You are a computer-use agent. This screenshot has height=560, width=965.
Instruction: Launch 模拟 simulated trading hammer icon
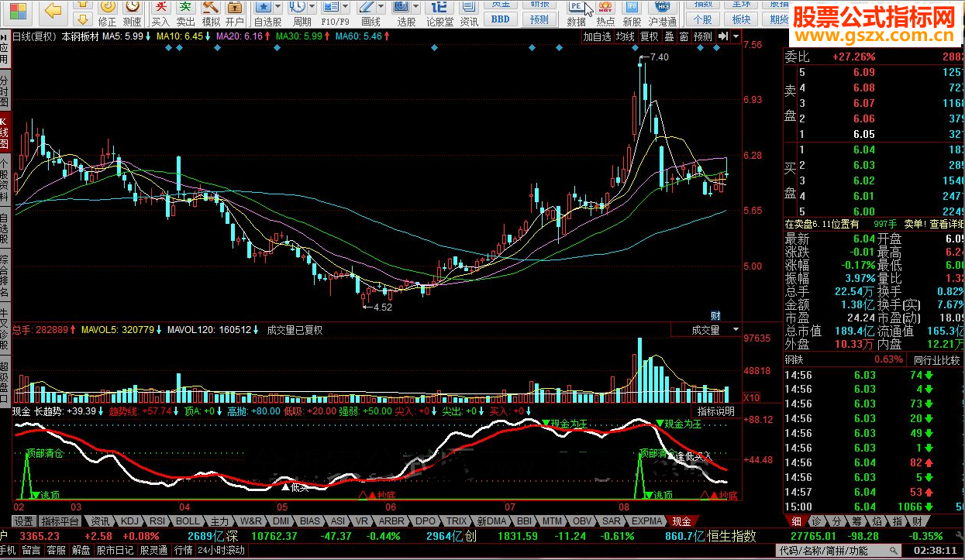point(211,13)
